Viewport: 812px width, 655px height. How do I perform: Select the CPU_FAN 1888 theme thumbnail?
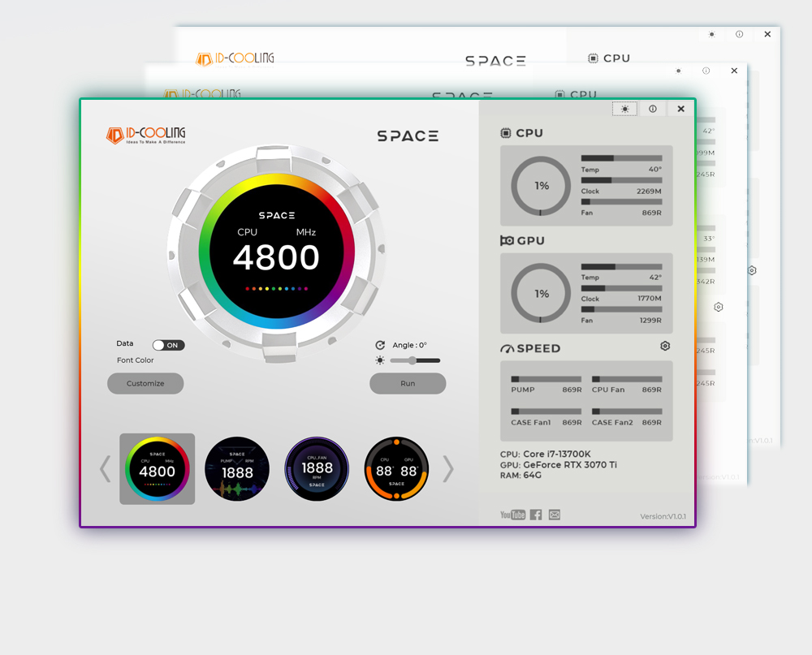tap(317, 469)
